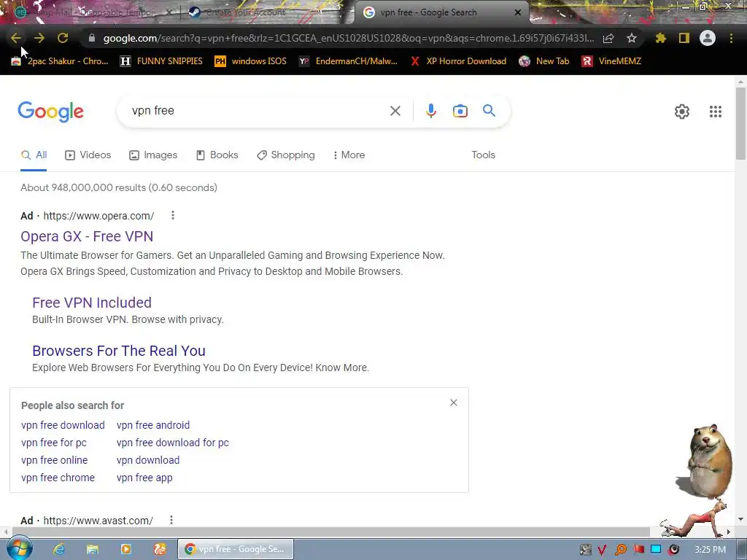Click the address bar URL
The width and height of the screenshot is (747, 560).
click(x=348, y=39)
